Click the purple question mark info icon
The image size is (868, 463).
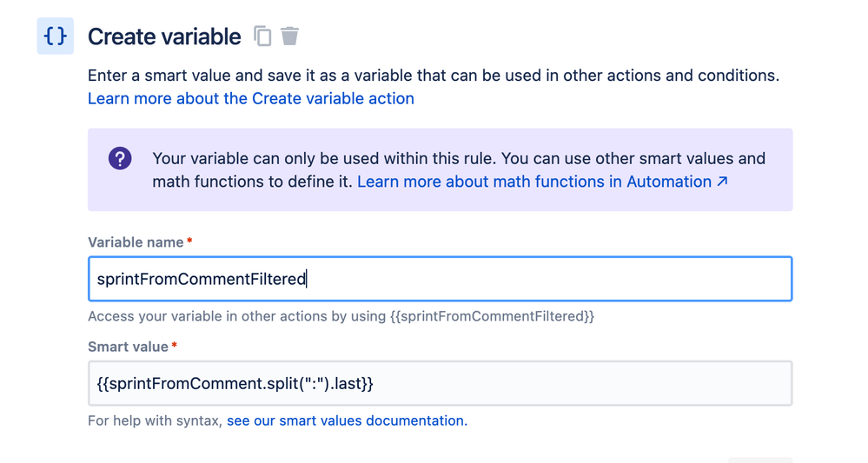(120, 158)
